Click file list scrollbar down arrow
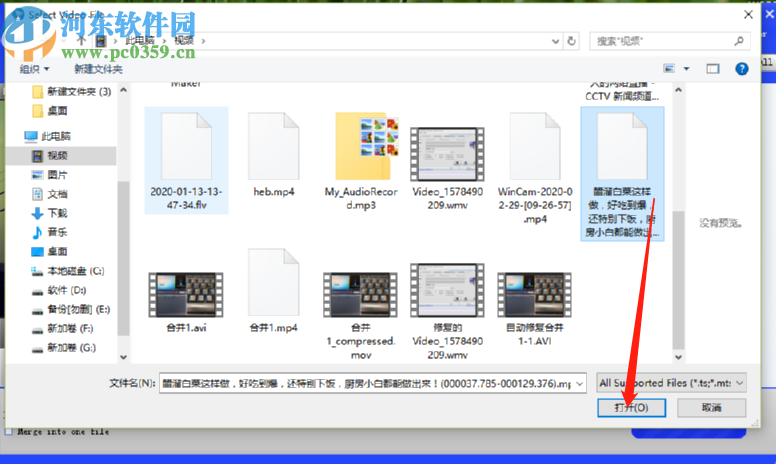This screenshot has width=776, height=464. coord(679,357)
